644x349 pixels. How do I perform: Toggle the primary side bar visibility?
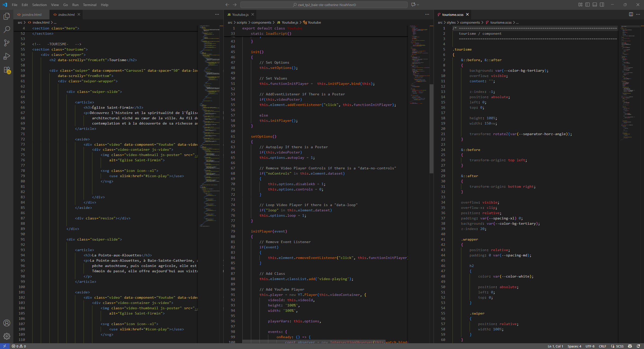click(x=587, y=5)
